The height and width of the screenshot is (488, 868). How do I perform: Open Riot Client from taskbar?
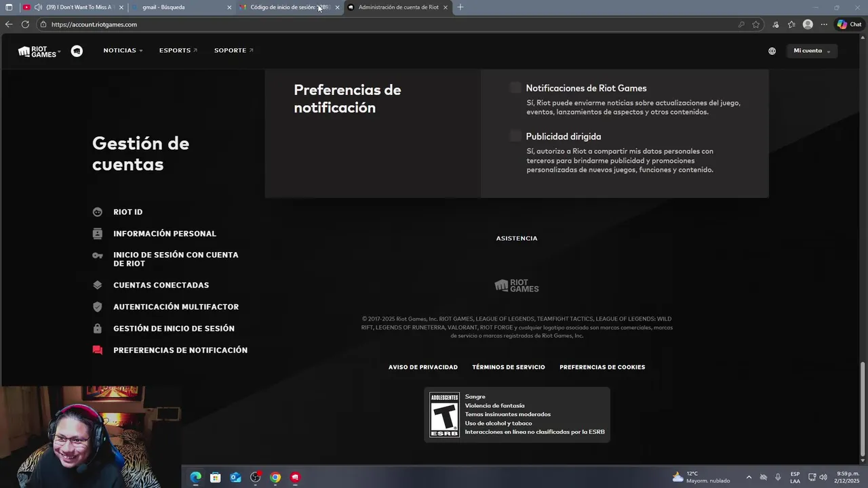(x=295, y=477)
